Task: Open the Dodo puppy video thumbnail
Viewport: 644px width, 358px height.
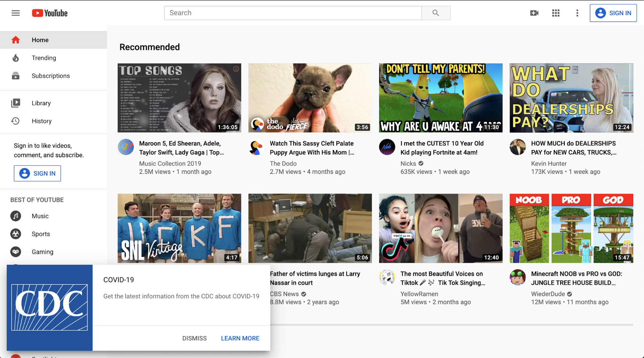Action: click(310, 98)
